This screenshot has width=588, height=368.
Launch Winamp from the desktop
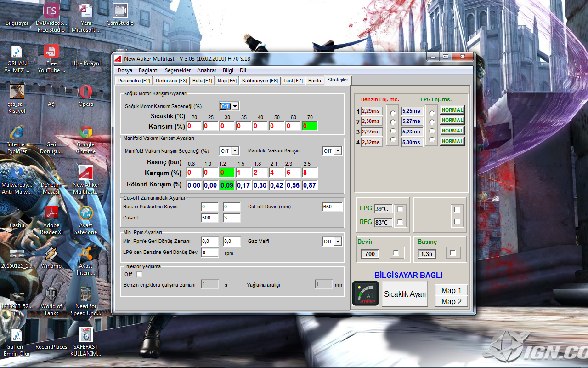[x=51, y=258]
